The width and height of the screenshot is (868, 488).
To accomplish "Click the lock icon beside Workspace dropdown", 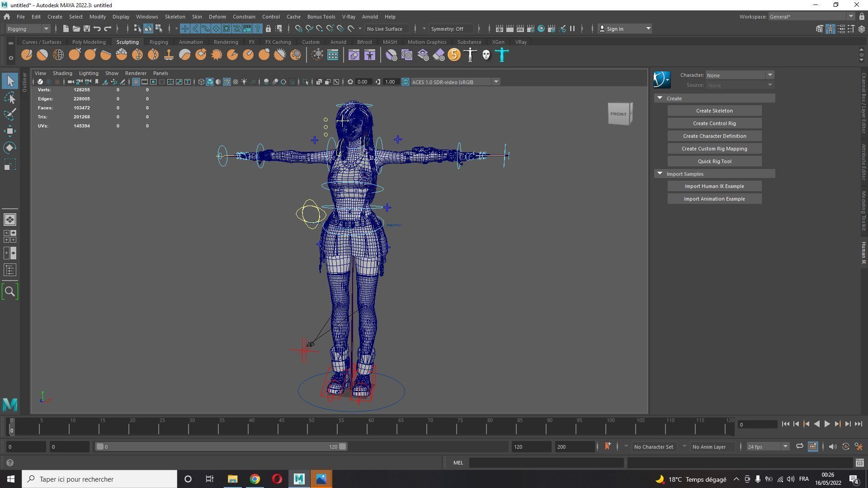I will point(861,17).
